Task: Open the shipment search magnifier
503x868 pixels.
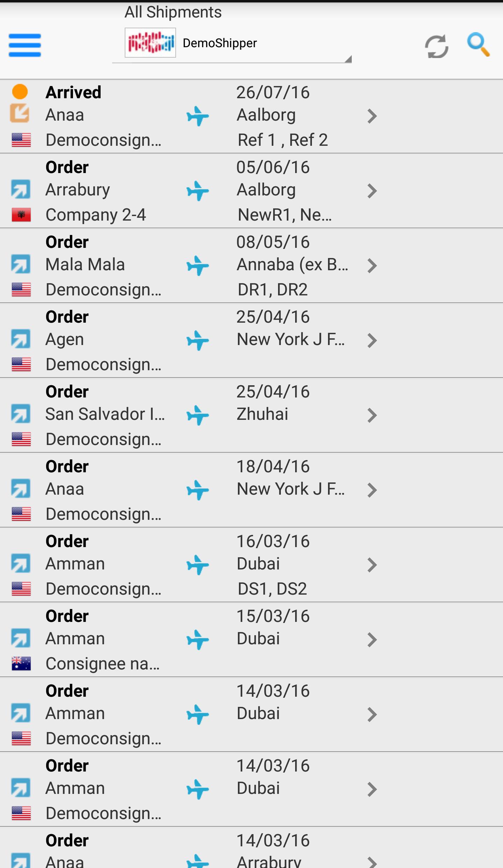Action: click(478, 44)
